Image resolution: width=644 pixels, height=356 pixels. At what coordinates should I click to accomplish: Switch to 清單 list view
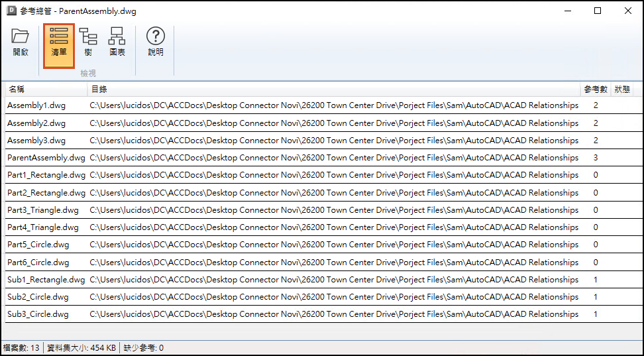pos(59,46)
